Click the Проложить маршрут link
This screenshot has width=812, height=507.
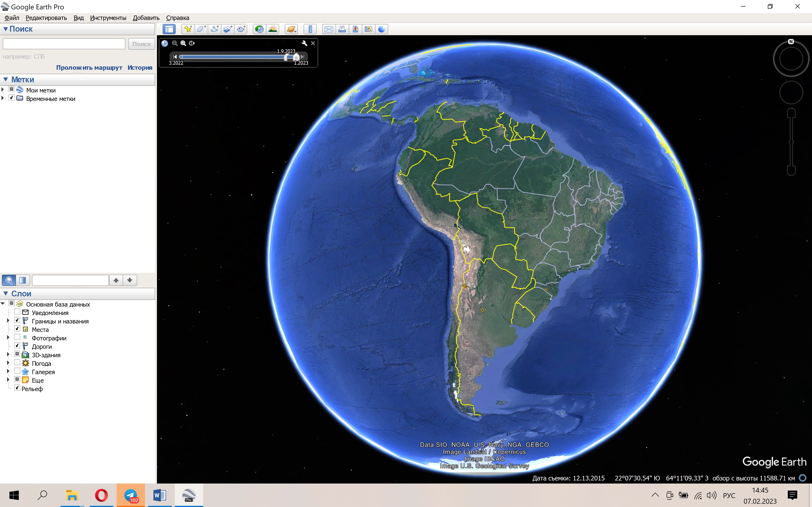89,67
